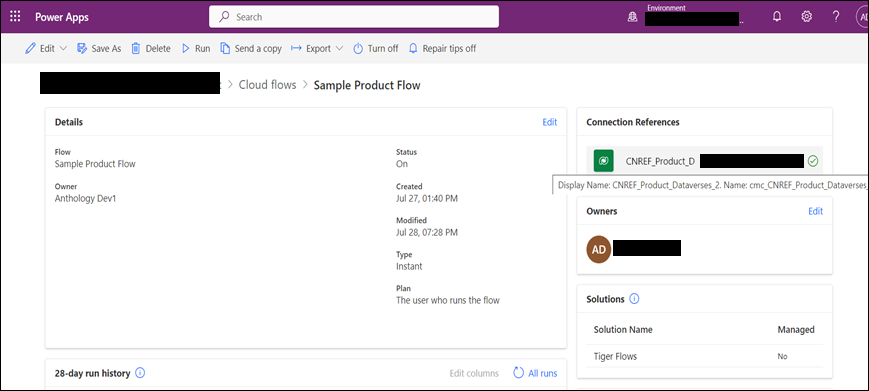Click Flow name value Sample Product Flow
869x391 pixels.
[95, 164]
